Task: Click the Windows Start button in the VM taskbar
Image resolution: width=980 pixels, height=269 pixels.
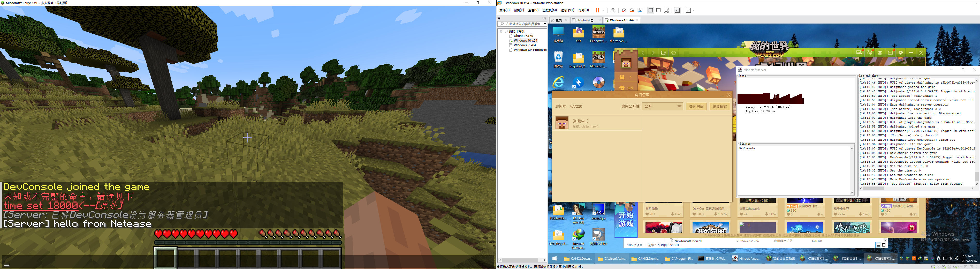Action: pyautogui.click(x=555, y=258)
